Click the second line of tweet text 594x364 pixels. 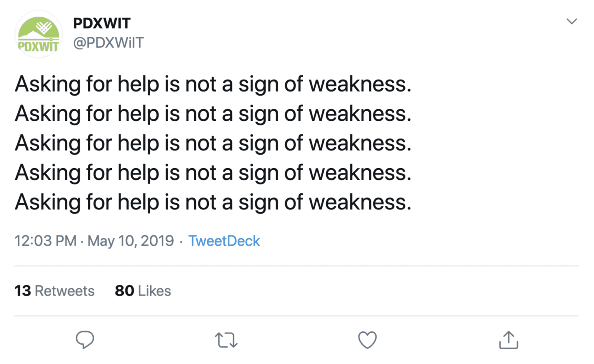coord(213,114)
